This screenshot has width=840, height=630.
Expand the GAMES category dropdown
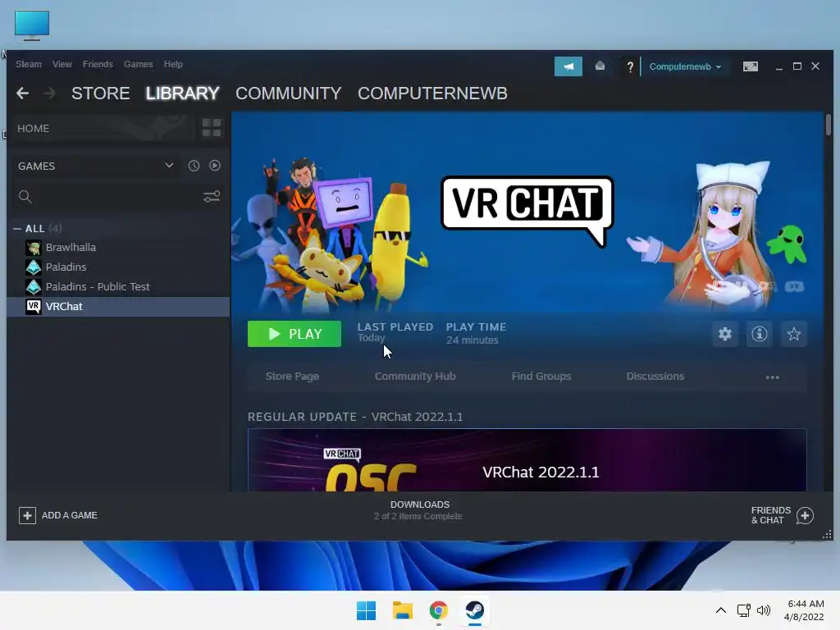point(169,166)
